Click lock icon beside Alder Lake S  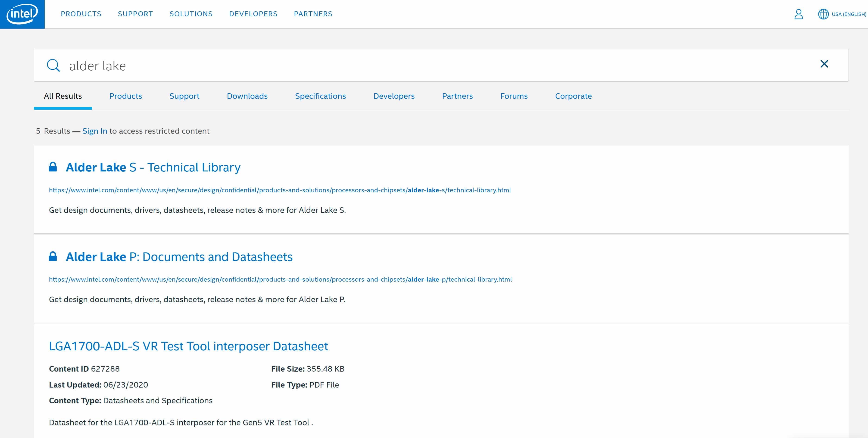[53, 167]
